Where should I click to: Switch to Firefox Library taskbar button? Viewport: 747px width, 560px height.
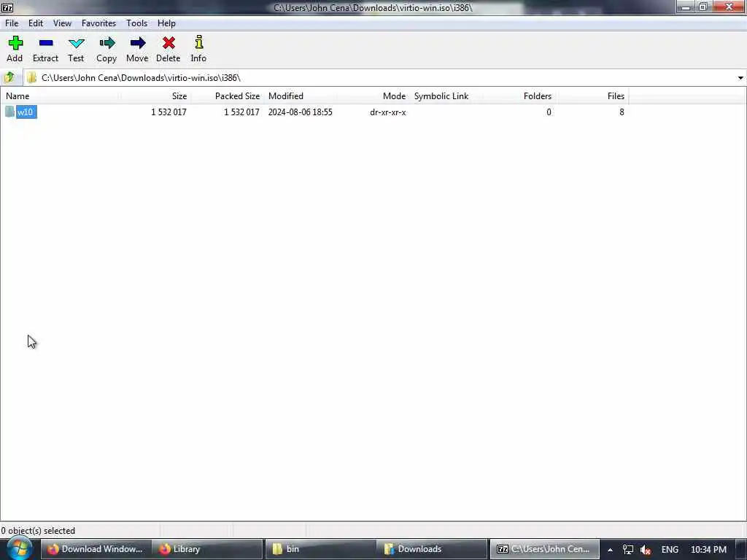pyautogui.click(x=207, y=549)
